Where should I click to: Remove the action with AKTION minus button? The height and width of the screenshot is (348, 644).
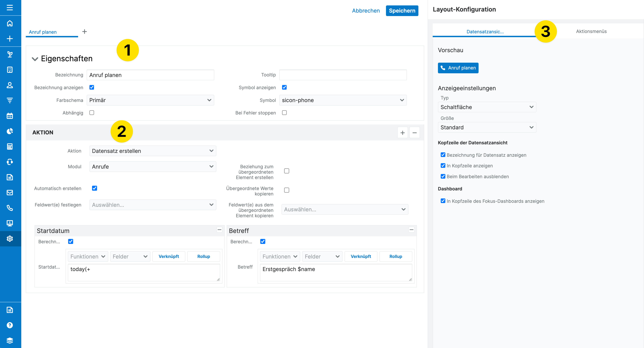(415, 133)
